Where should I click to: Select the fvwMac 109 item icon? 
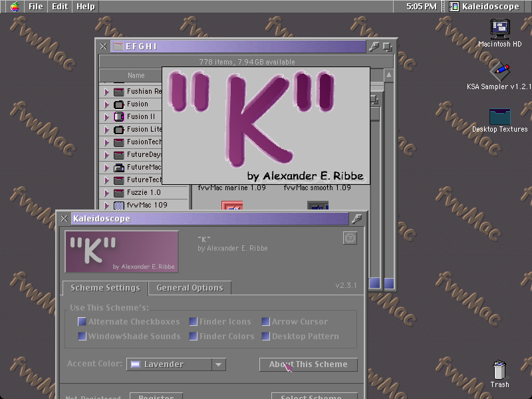coord(119,205)
